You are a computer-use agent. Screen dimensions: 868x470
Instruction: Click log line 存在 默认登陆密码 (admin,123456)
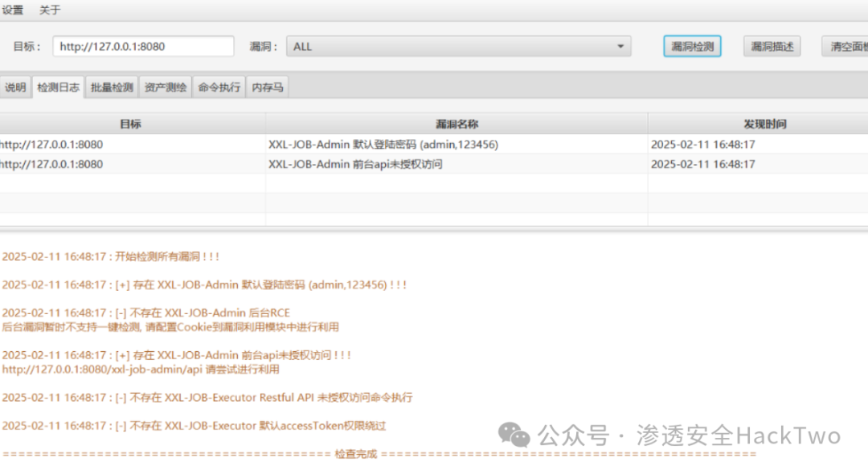(x=204, y=285)
